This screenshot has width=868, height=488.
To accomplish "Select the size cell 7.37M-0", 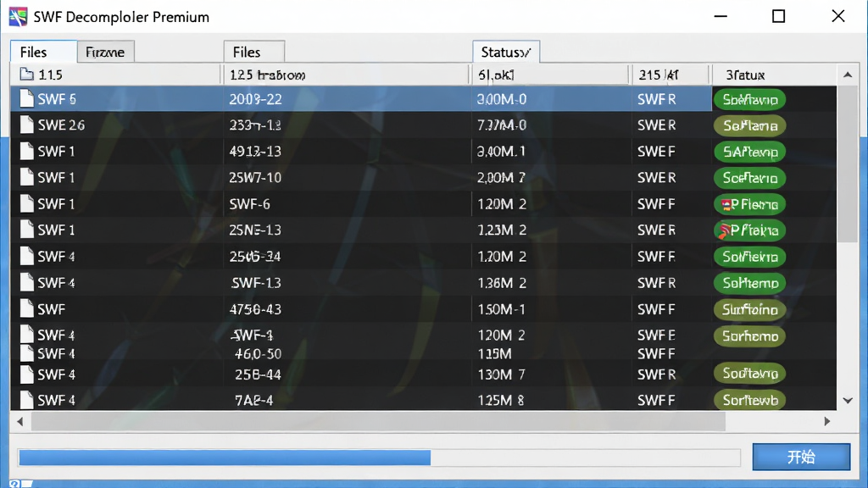I will point(502,125).
